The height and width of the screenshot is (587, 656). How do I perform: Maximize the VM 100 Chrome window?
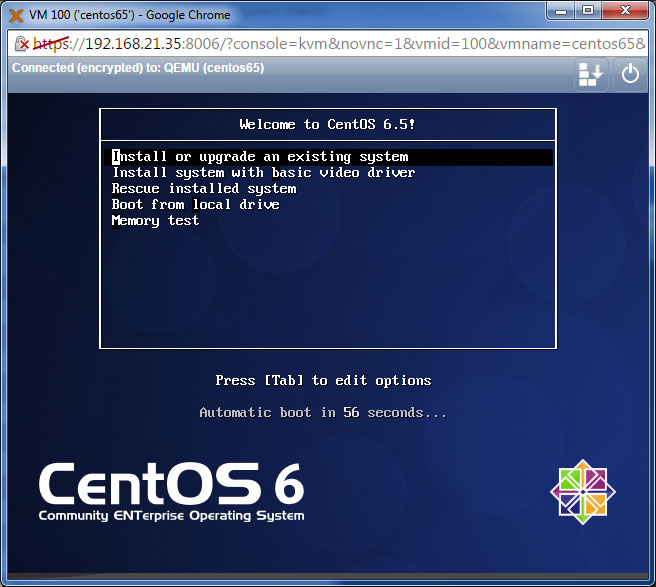588,10
